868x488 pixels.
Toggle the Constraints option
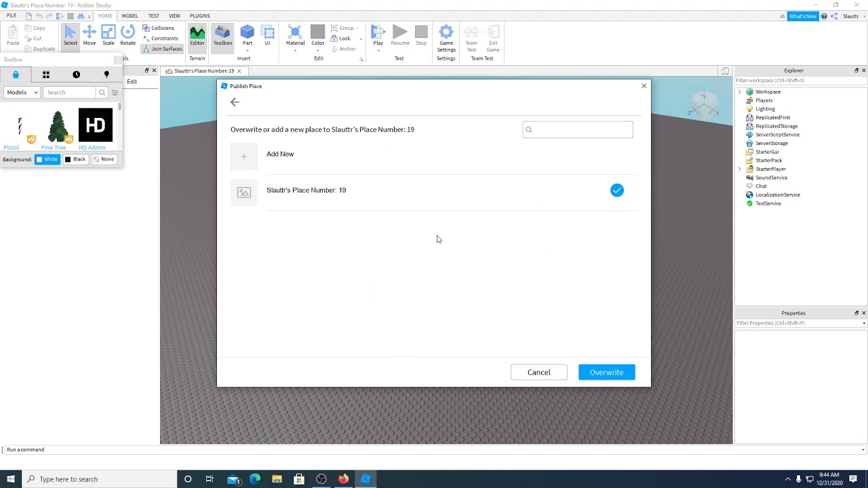[160, 38]
